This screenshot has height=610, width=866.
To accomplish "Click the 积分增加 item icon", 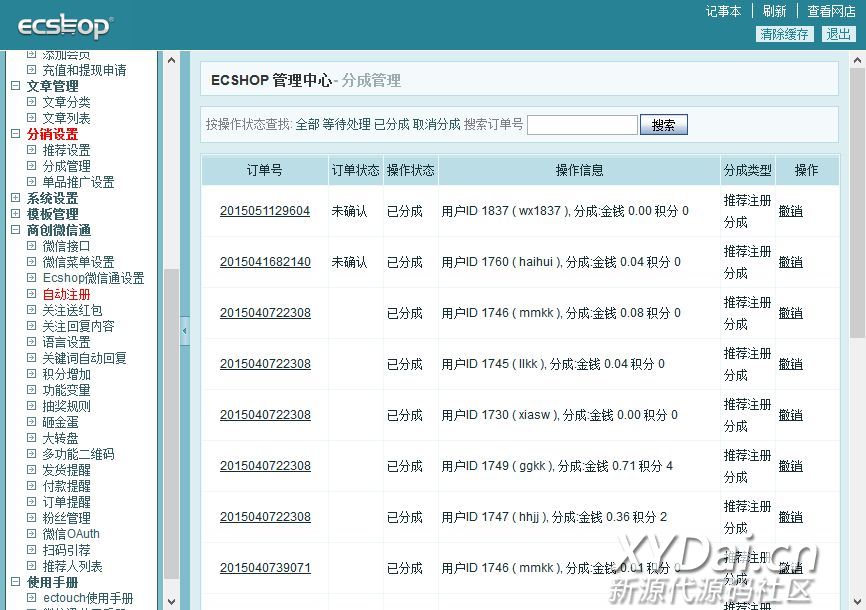I will point(31,374).
